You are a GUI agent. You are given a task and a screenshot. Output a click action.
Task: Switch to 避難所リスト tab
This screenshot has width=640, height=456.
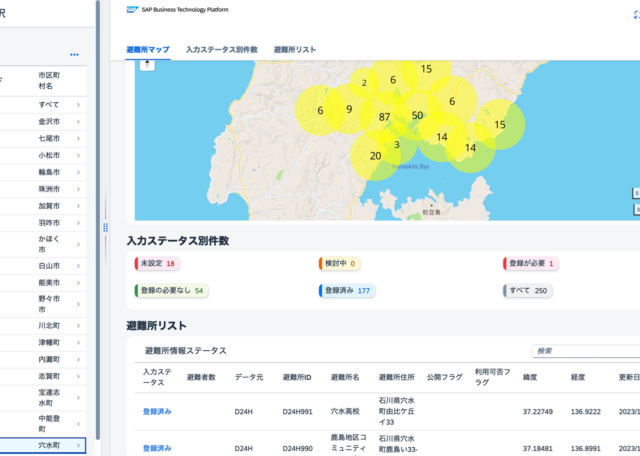tap(295, 49)
